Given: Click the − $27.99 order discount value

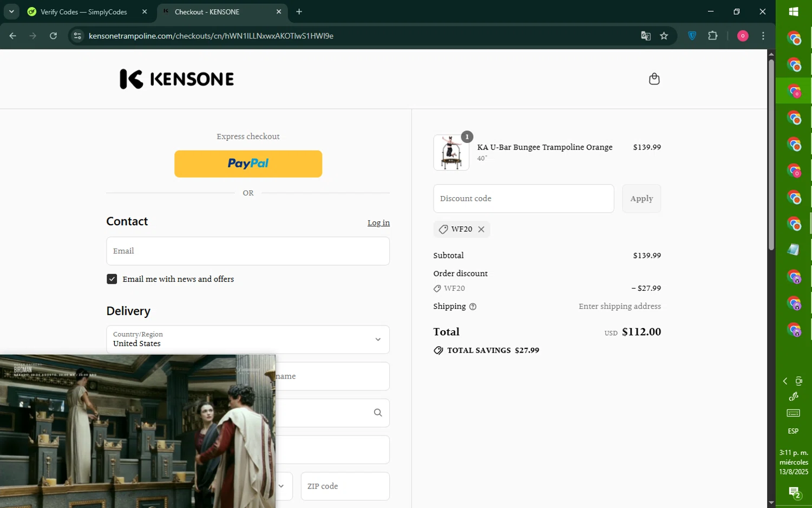Looking at the screenshot, I should tap(646, 288).
